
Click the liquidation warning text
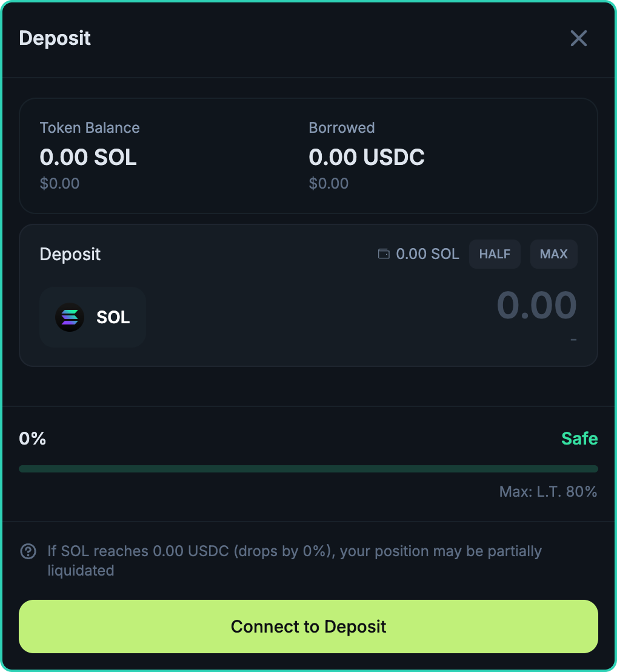tap(295, 560)
